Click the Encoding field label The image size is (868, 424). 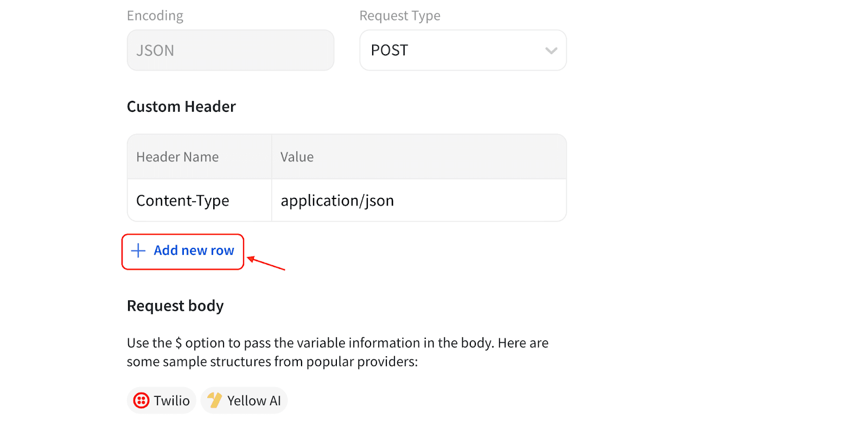coord(155,16)
